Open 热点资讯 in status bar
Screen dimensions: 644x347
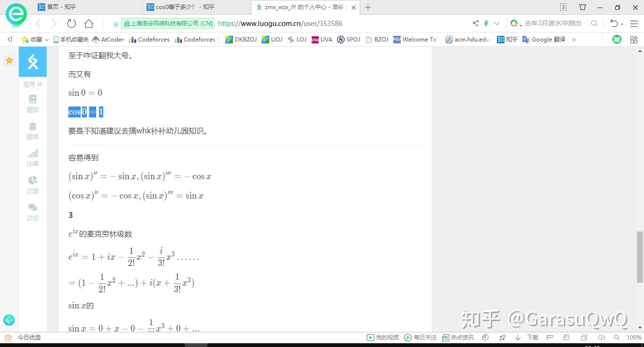tap(458, 338)
